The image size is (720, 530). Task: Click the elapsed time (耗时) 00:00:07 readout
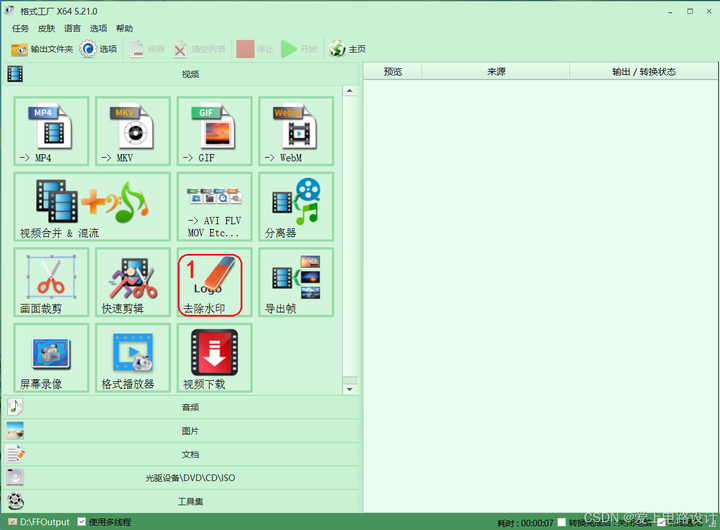(525, 523)
